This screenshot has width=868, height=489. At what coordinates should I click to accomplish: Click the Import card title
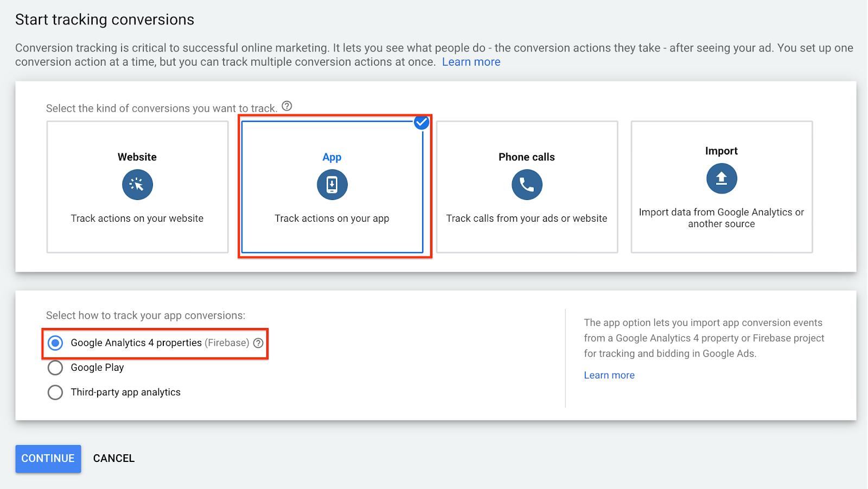point(722,151)
